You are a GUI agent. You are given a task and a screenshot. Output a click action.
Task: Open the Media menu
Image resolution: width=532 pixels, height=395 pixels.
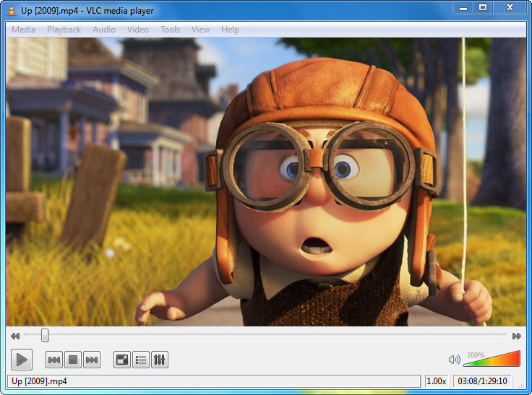click(23, 30)
